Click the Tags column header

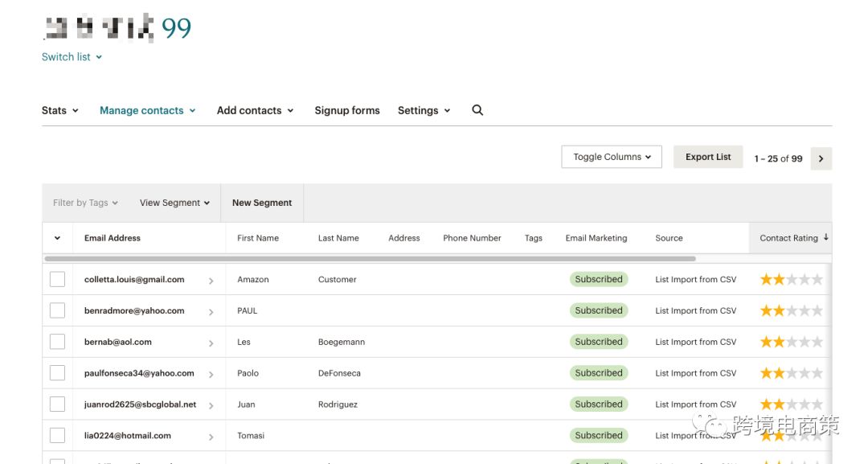(534, 238)
